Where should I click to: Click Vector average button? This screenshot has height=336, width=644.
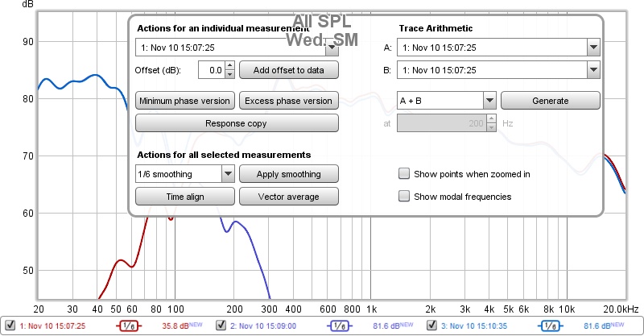click(x=289, y=197)
